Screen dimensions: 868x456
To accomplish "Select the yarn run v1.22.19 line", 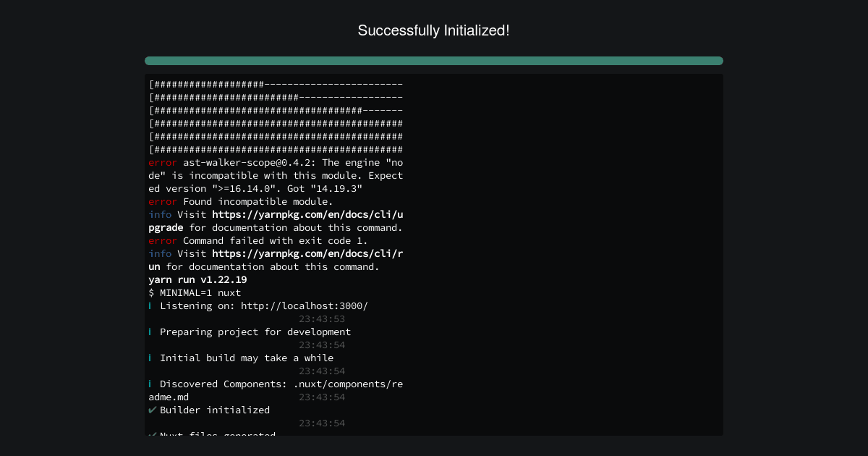I will pos(197,279).
